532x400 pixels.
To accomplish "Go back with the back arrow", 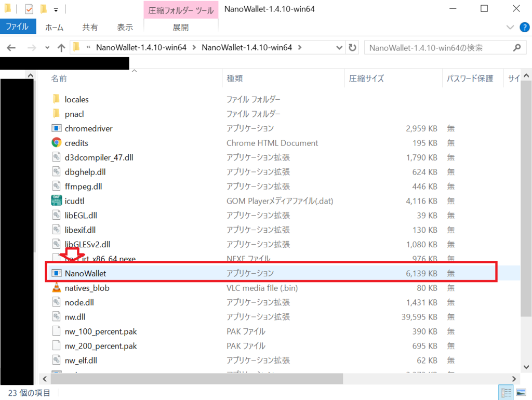I will pos(11,48).
